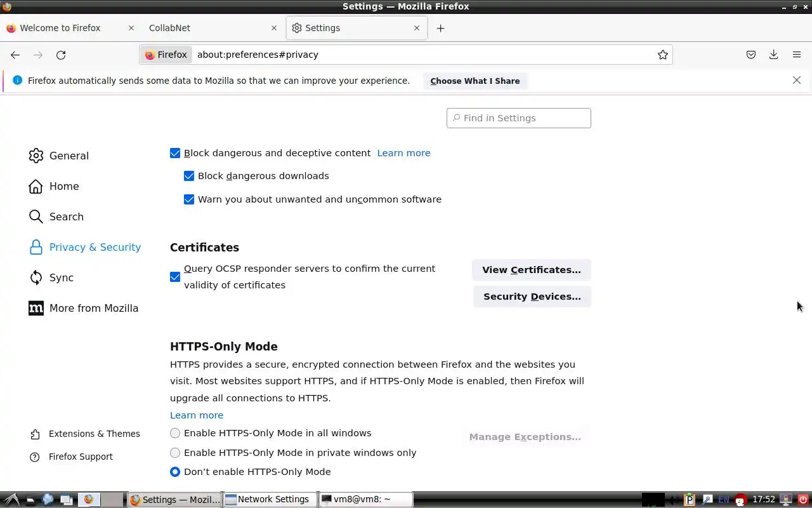Click the Mozilla 'm' logo icon

[x=36, y=308]
